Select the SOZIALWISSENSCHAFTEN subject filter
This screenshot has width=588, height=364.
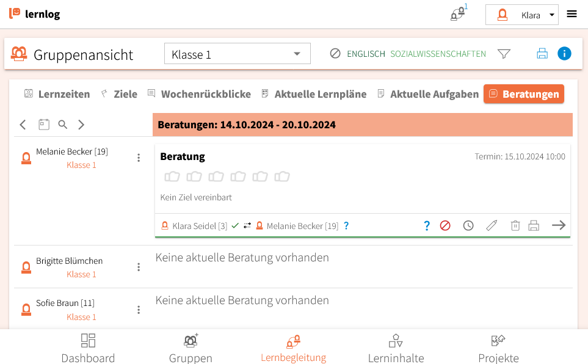(438, 54)
